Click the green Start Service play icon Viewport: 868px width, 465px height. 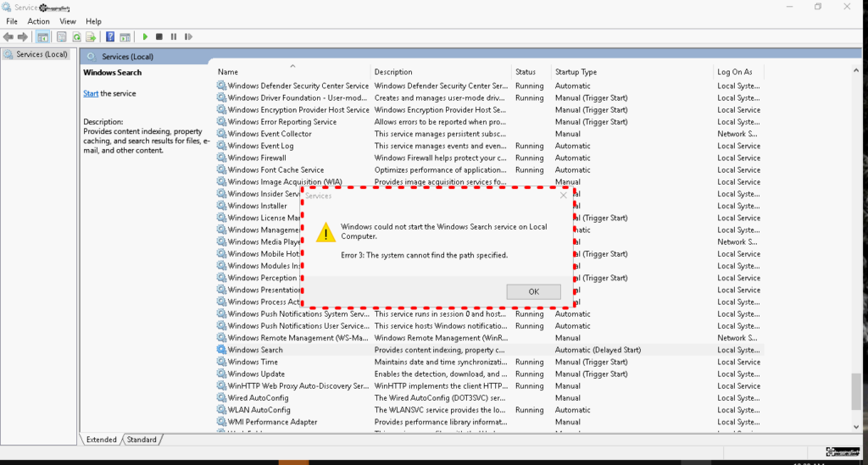(x=145, y=37)
